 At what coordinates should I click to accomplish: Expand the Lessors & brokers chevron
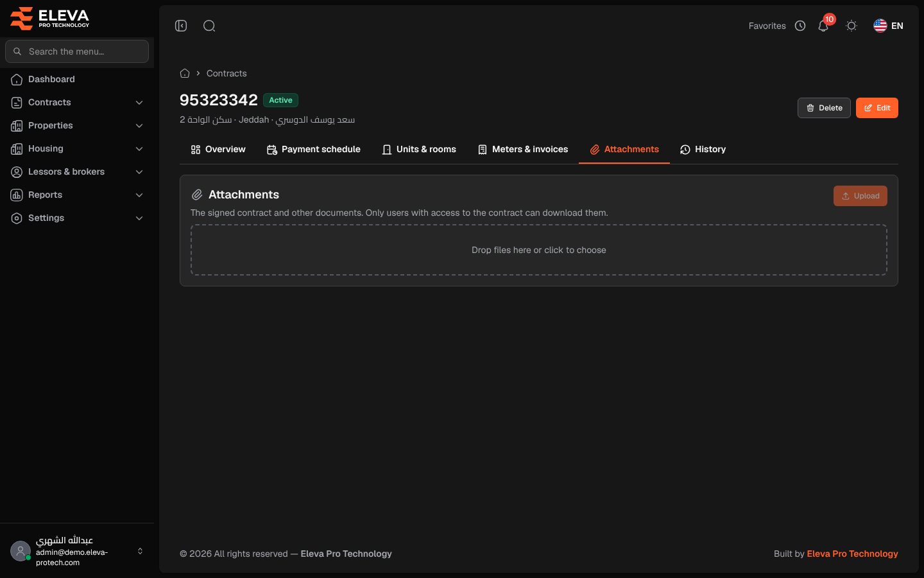[139, 172]
